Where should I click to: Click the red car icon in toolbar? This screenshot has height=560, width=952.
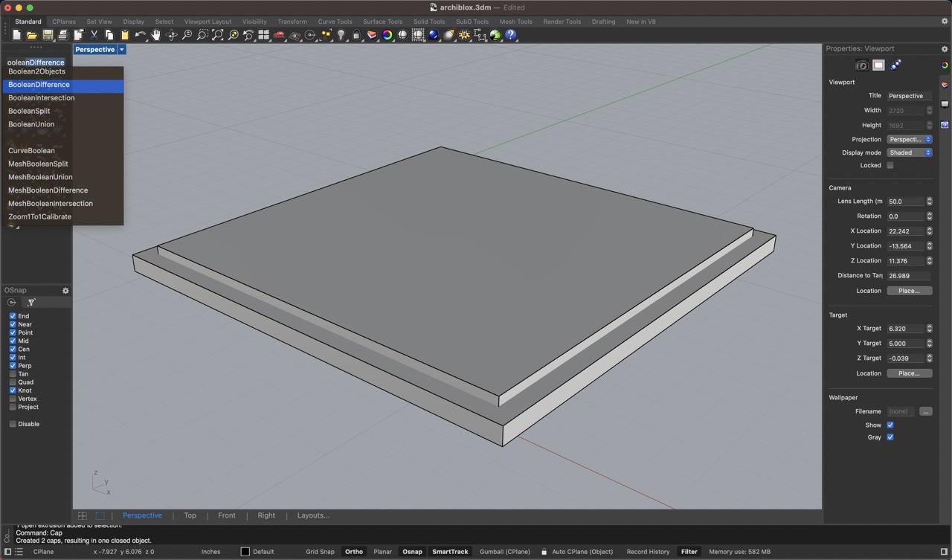tap(279, 35)
